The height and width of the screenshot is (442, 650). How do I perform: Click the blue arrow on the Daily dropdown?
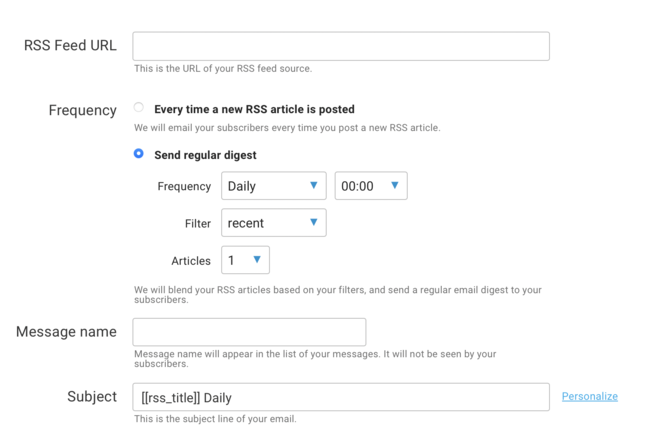pos(314,185)
